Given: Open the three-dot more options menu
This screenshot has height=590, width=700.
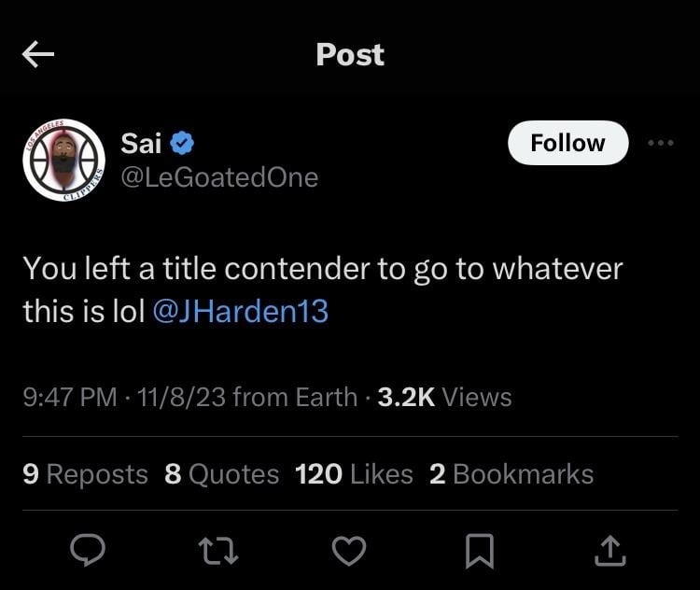Looking at the screenshot, I should [x=660, y=143].
